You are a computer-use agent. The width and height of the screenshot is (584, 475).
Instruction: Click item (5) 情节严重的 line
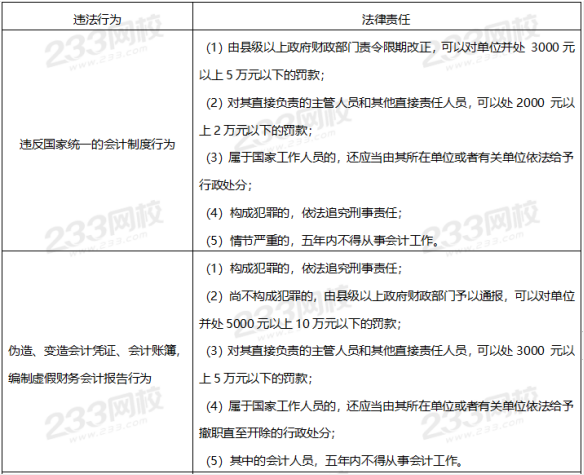tap(323, 240)
